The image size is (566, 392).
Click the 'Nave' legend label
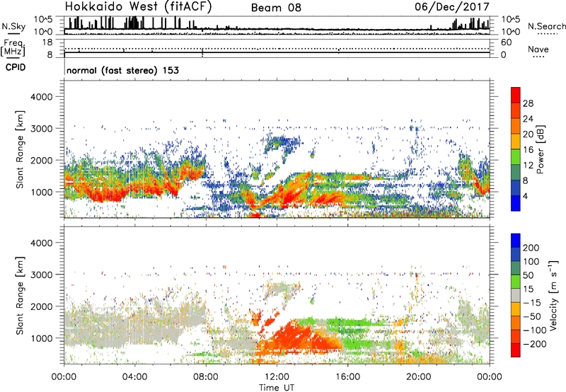pyautogui.click(x=538, y=50)
